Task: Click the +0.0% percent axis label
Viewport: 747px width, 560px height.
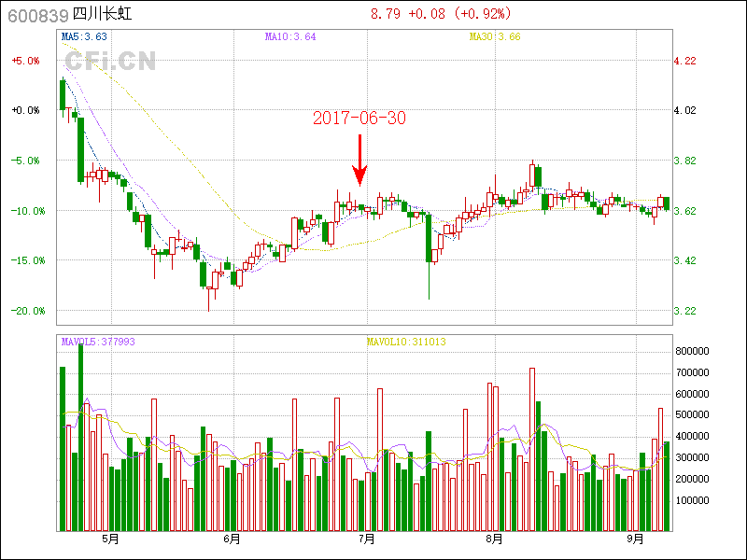Action: pyautogui.click(x=26, y=110)
